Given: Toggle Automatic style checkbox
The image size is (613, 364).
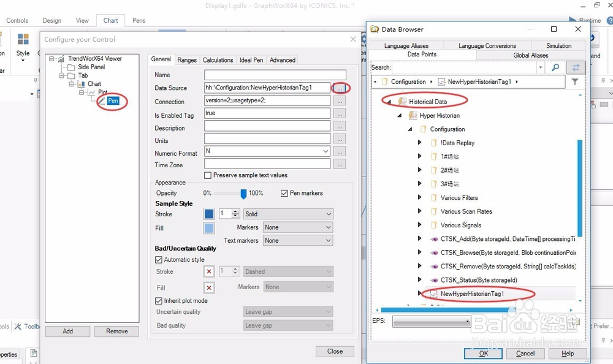Looking at the screenshot, I should [159, 260].
